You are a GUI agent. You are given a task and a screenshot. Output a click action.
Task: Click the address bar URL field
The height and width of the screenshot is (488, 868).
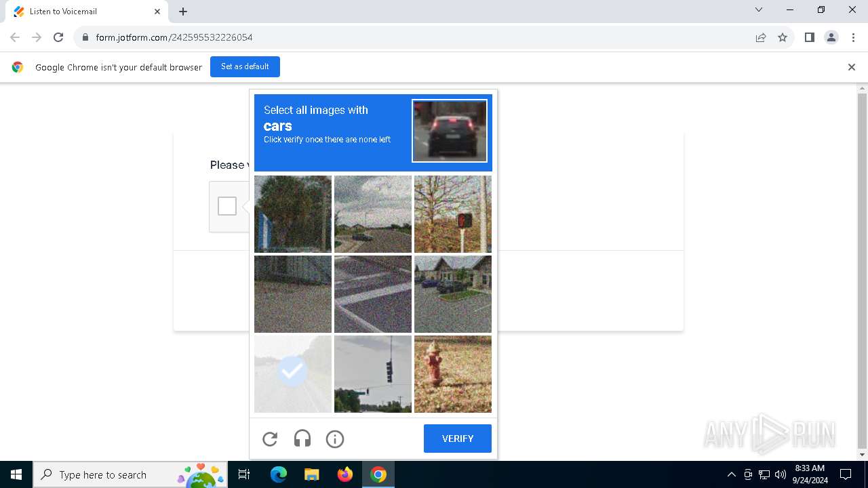pyautogui.click(x=414, y=37)
